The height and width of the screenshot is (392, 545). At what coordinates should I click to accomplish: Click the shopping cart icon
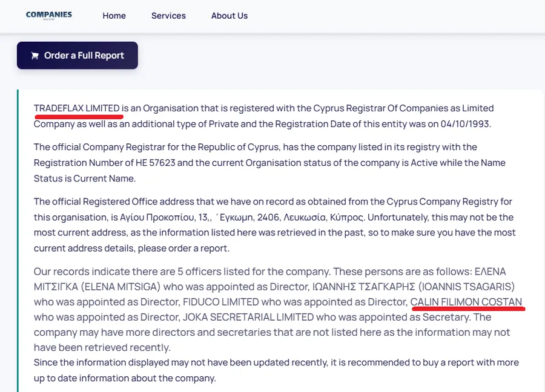coord(35,56)
